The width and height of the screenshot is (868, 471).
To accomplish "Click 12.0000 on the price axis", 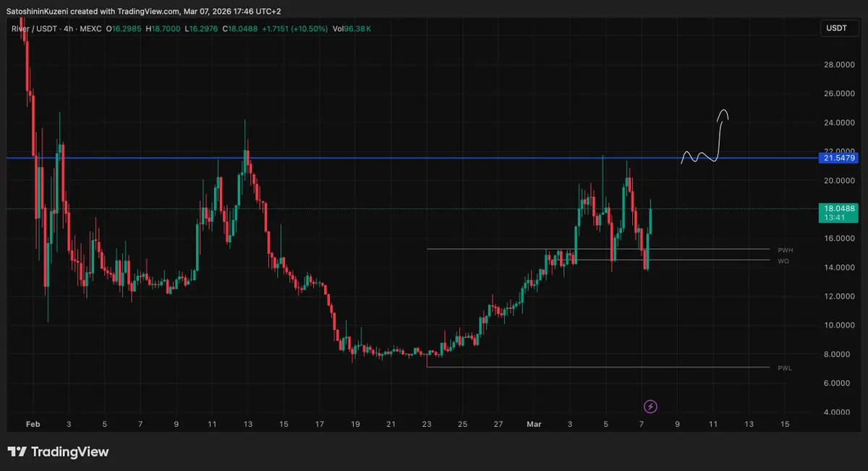I will [839, 297].
